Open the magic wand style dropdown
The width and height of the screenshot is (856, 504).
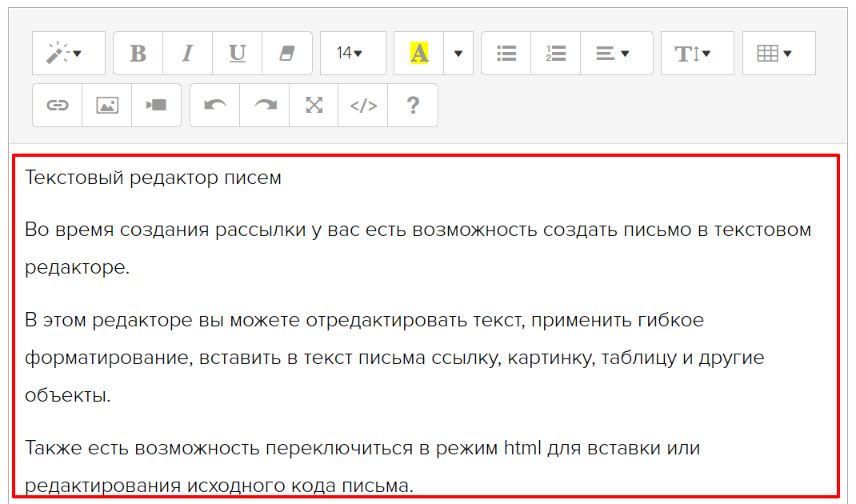[x=68, y=54]
